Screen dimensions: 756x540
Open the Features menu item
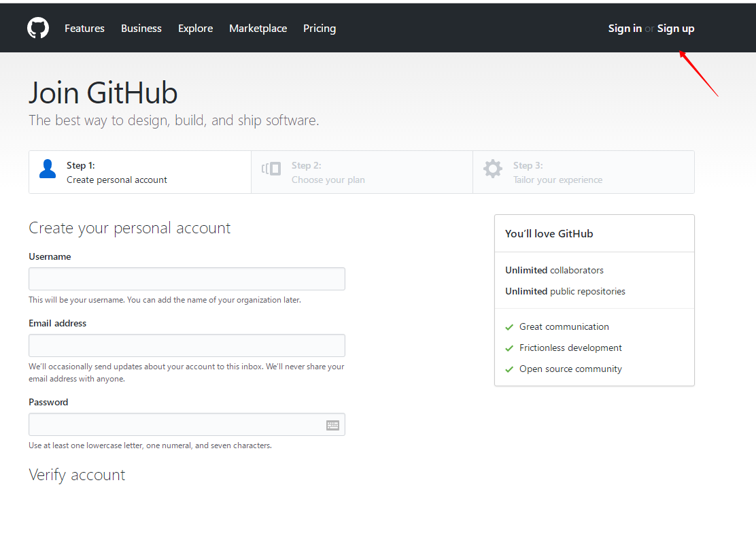pyautogui.click(x=84, y=29)
